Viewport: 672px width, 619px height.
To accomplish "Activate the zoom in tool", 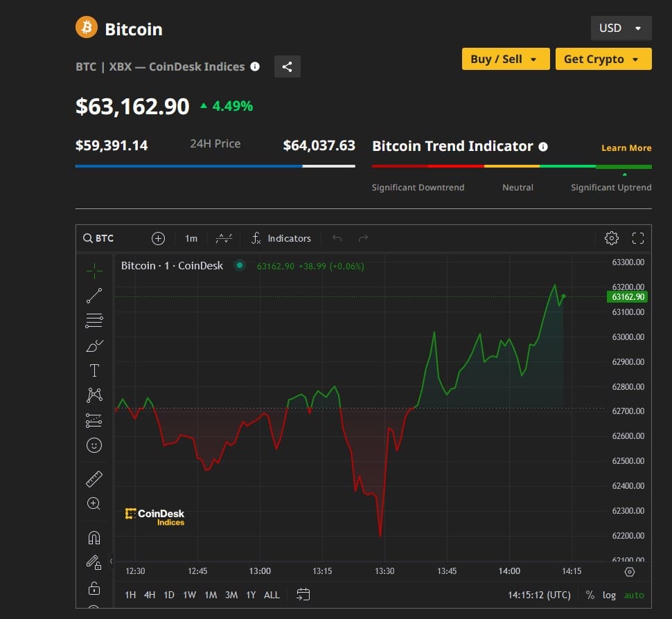I will coord(94,504).
